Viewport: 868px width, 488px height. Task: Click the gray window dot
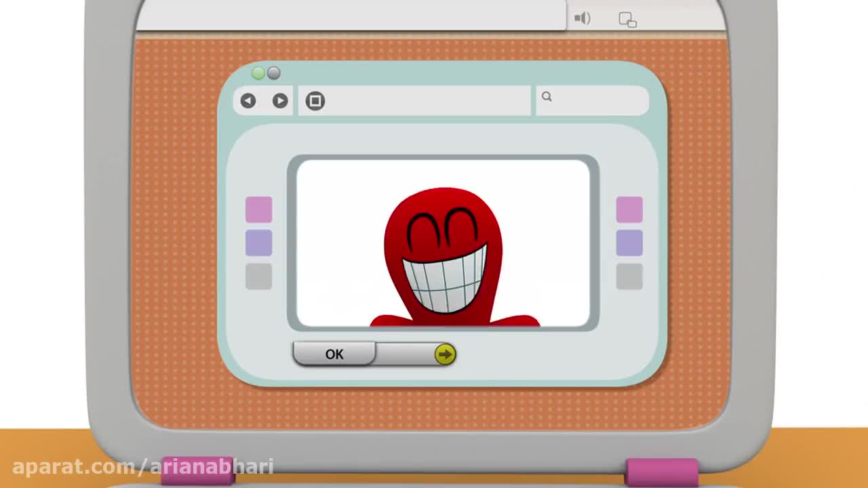click(273, 73)
